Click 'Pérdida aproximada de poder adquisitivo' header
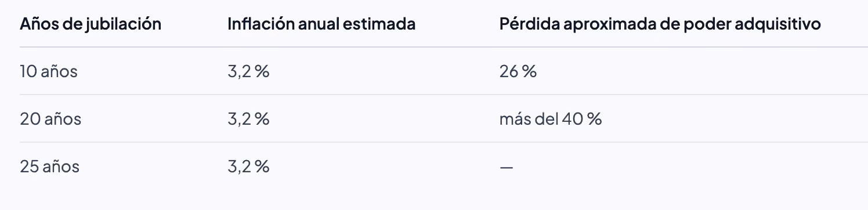 [x=660, y=25]
